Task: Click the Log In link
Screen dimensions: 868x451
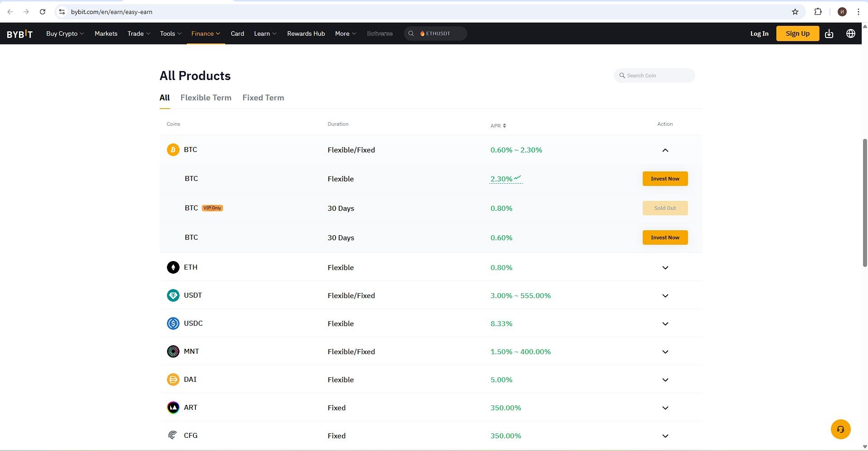Action: pos(759,34)
